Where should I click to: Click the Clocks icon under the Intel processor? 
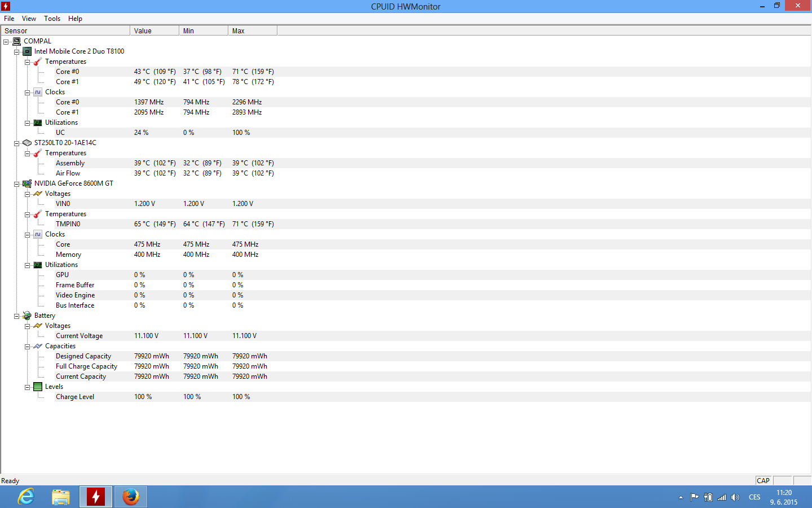coord(38,92)
